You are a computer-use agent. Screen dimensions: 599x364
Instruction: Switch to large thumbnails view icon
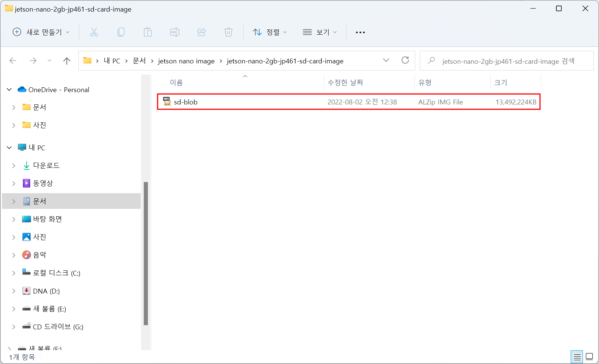(589, 357)
